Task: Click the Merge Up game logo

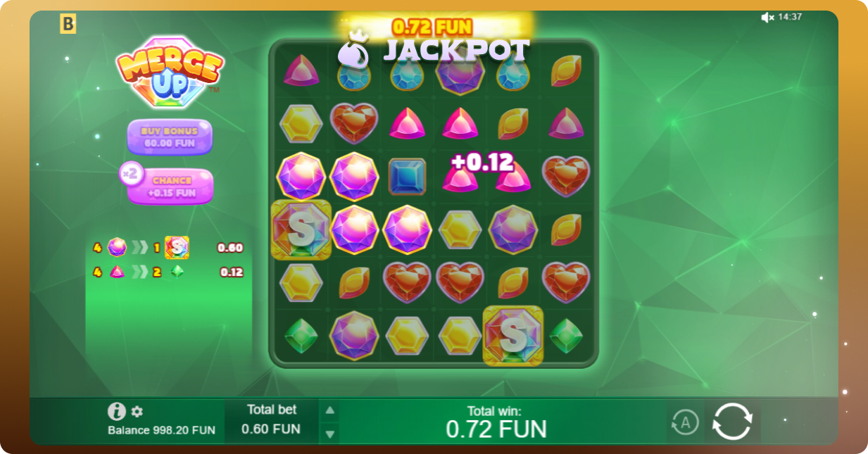Action: pos(170,72)
